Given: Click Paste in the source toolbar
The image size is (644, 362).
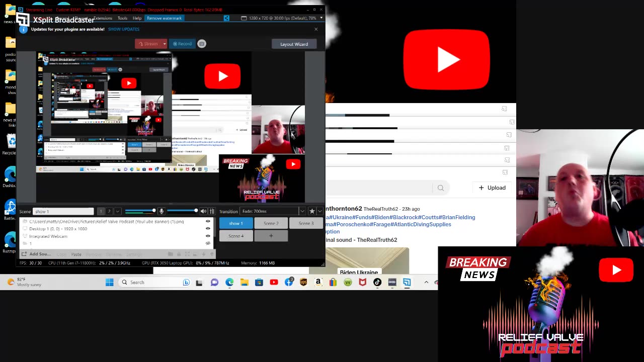Looking at the screenshot, I should (x=76, y=254).
